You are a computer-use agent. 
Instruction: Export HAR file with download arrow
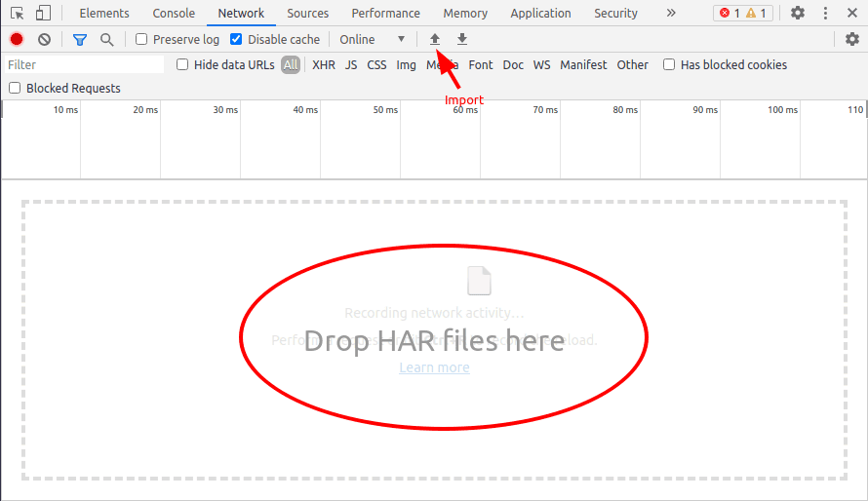click(x=462, y=39)
